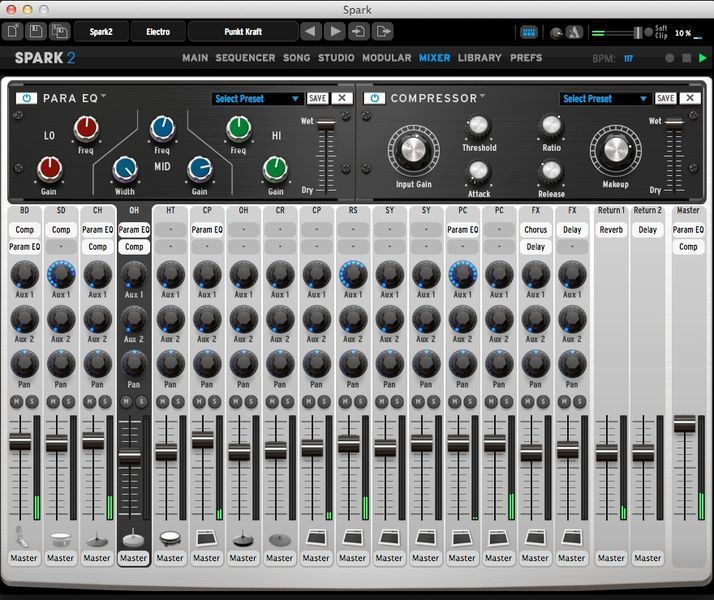Screen dimensions: 714x600
Task: Click the Master channel volume fader
Action: coord(685,425)
